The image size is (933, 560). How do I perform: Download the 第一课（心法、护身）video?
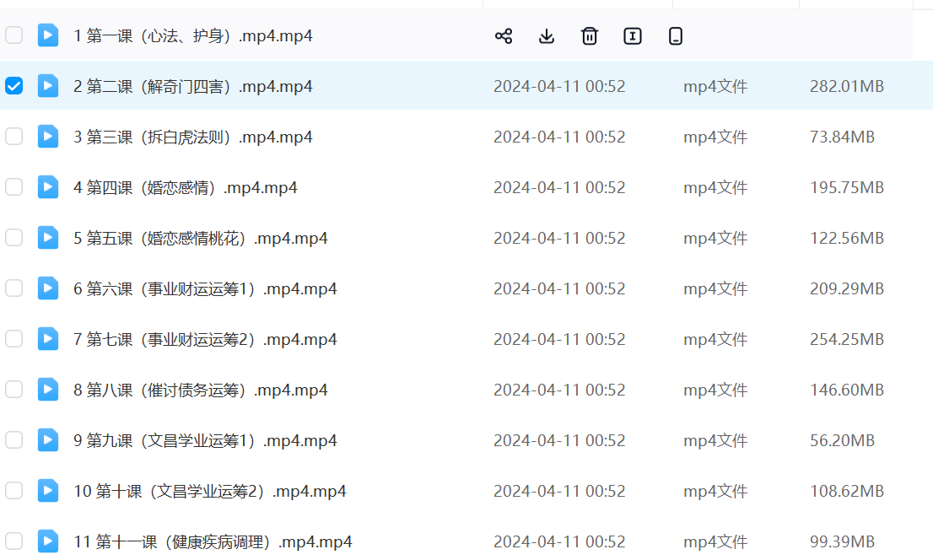[547, 35]
